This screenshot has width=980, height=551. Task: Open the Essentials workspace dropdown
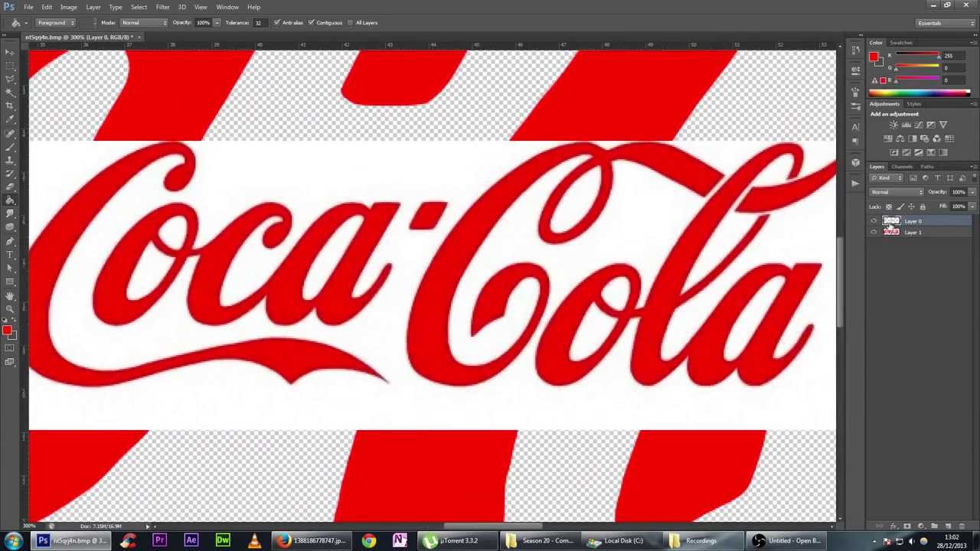pyautogui.click(x=946, y=23)
